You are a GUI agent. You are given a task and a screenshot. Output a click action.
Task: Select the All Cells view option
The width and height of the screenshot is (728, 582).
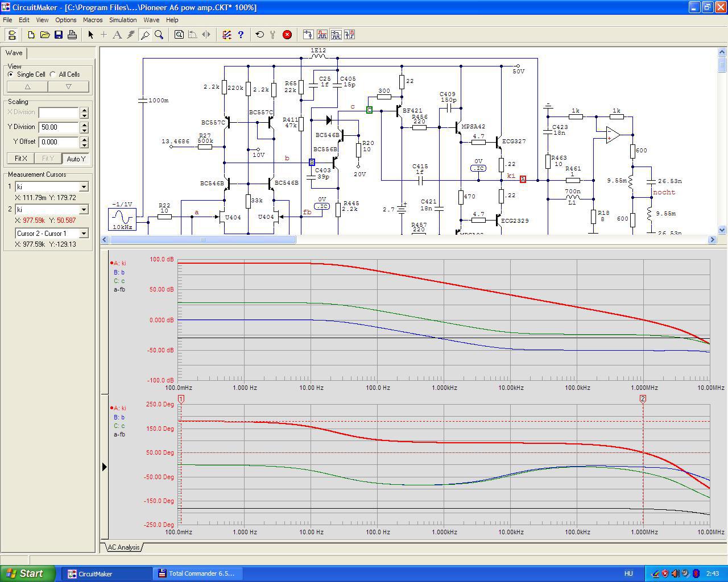53,74
